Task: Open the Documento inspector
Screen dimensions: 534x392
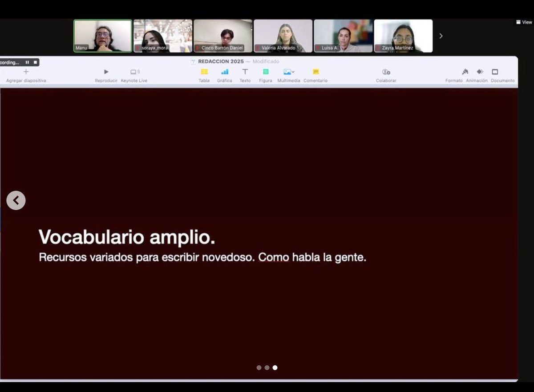Action: click(x=495, y=72)
